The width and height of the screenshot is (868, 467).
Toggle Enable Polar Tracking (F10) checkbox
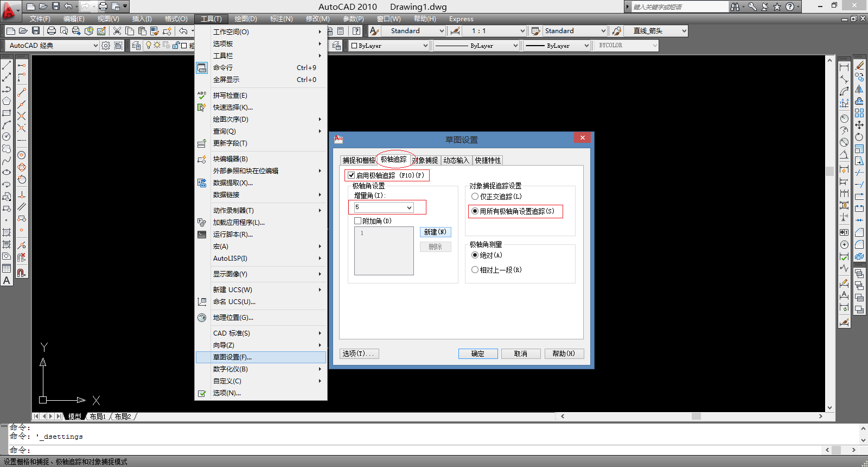352,175
